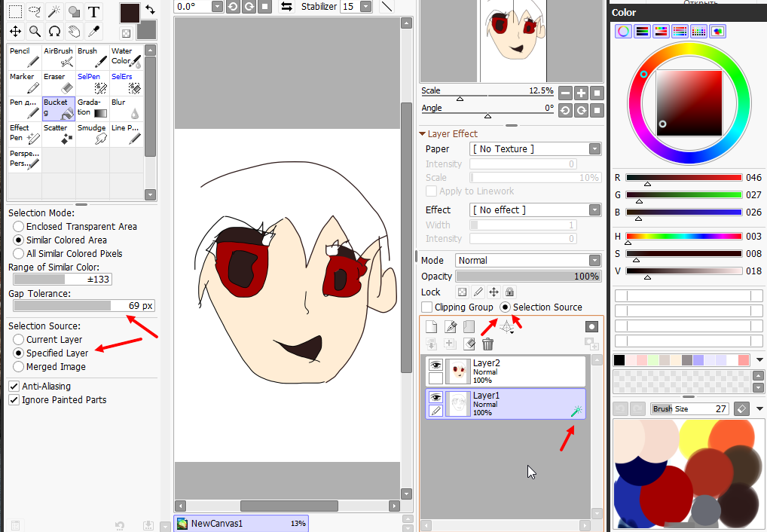Zoom out using the Scale minus button

pyautogui.click(x=566, y=93)
